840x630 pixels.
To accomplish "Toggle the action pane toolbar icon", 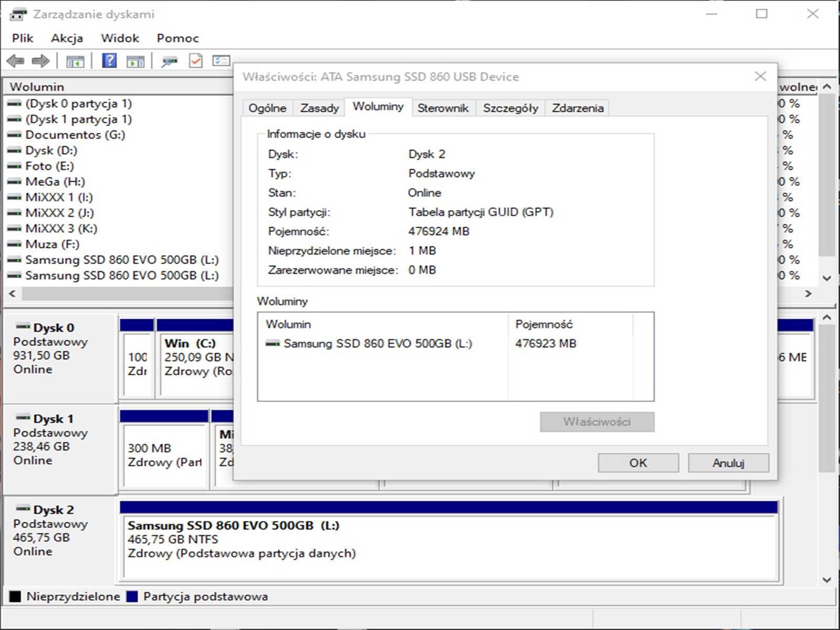I will coord(135,61).
